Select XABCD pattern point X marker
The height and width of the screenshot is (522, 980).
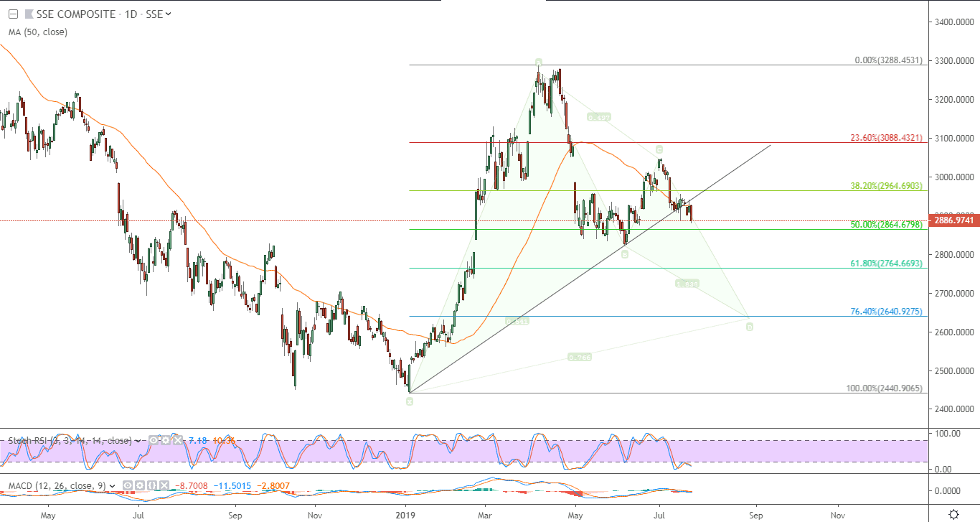410,401
